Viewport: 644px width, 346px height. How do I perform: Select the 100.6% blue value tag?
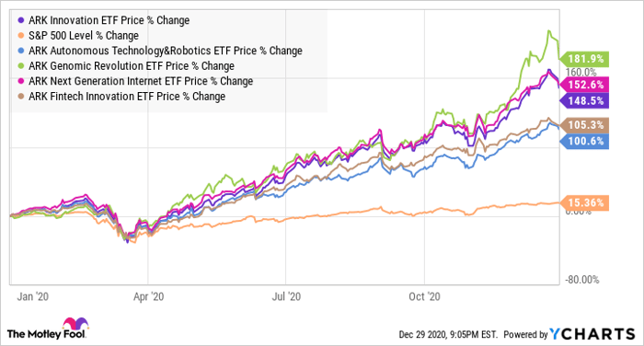(584, 142)
